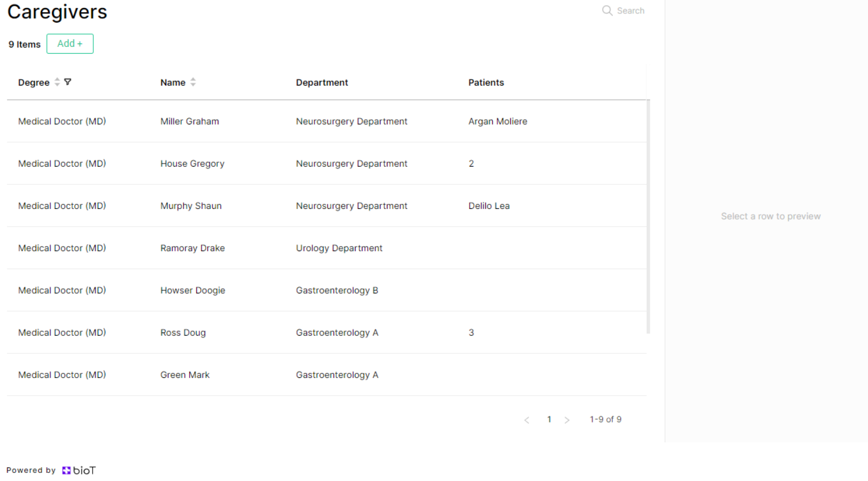Click Neurosurgery Department in Miller Graham row

[352, 122]
